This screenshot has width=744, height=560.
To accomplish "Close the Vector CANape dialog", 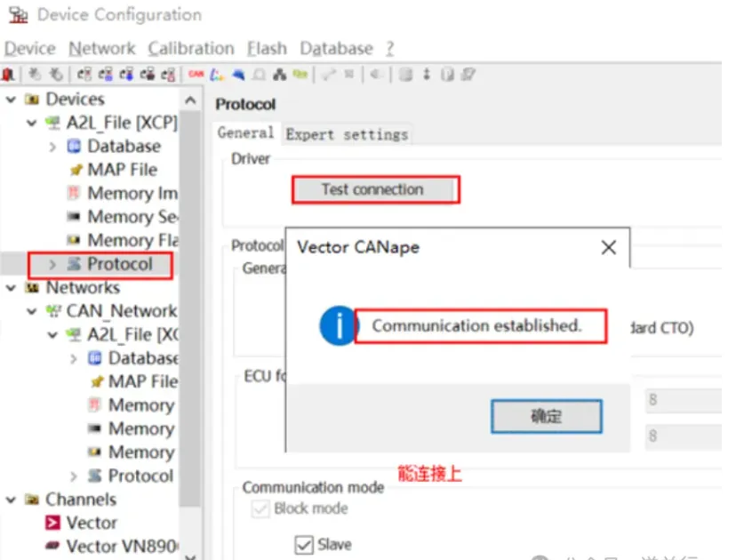I will pyautogui.click(x=608, y=247).
